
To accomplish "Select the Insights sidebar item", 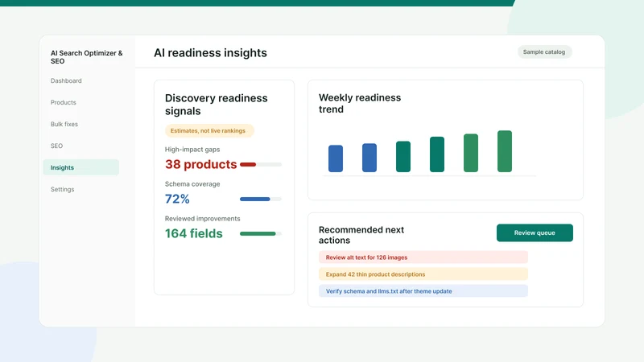I will pos(81,167).
